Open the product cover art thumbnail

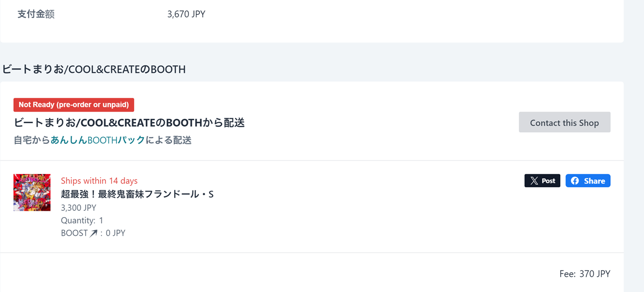(x=32, y=192)
